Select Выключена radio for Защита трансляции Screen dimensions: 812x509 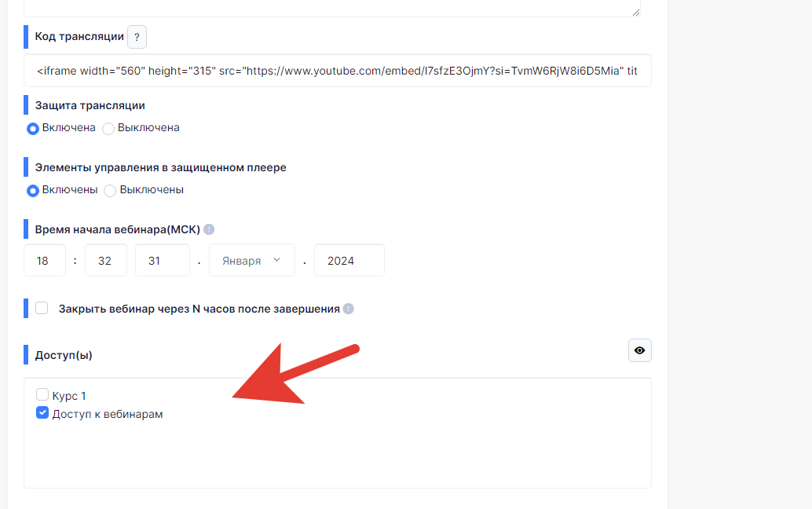108,128
